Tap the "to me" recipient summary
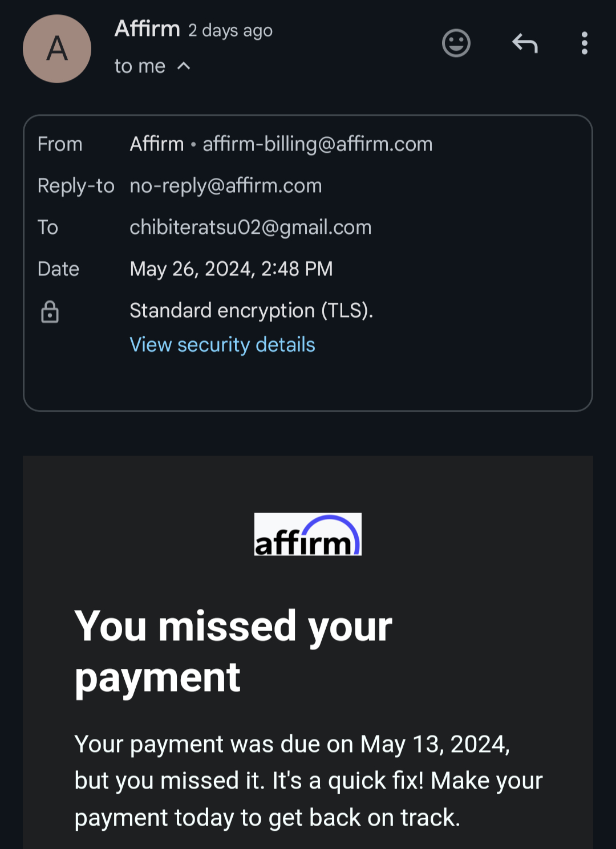 (140, 66)
